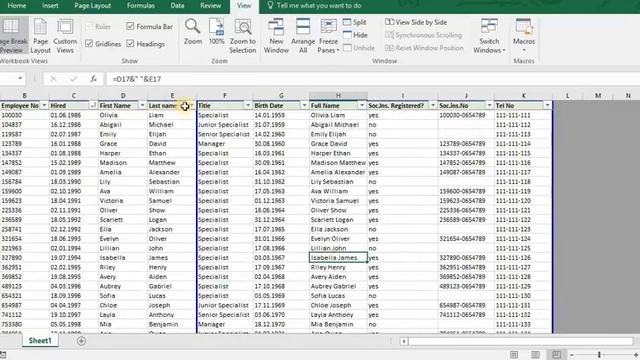
Task: Set zoom to 100%
Action: click(x=216, y=32)
